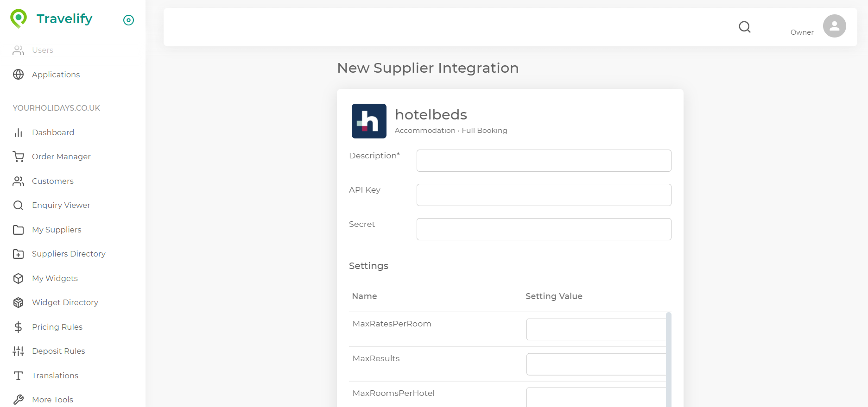Click the Pricing Rules dollar icon
This screenshot has width=868, height=407.
[19, 327]
